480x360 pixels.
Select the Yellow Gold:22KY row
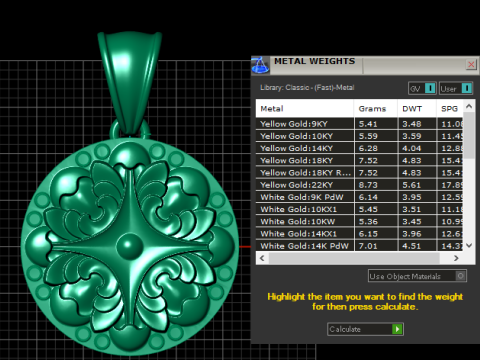pos(359,185)
